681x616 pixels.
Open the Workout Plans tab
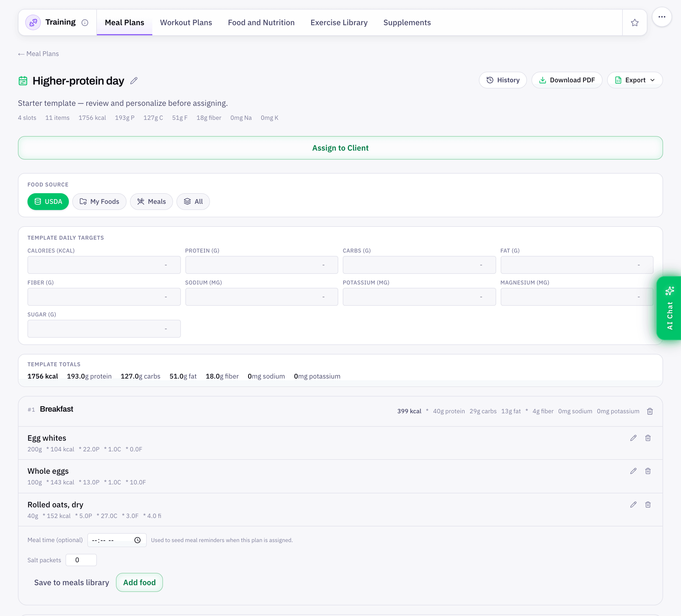point(186,23)
